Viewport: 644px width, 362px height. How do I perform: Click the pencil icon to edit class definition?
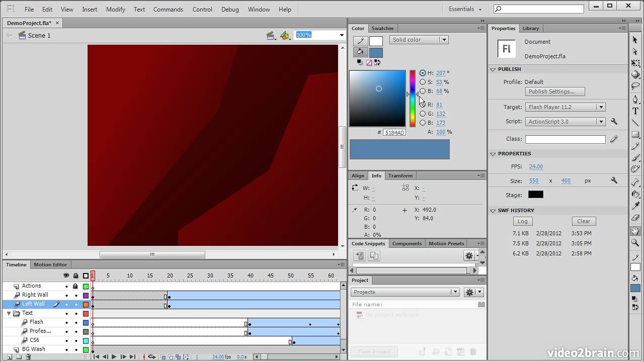pyautogui.click(x=614, y=139)
